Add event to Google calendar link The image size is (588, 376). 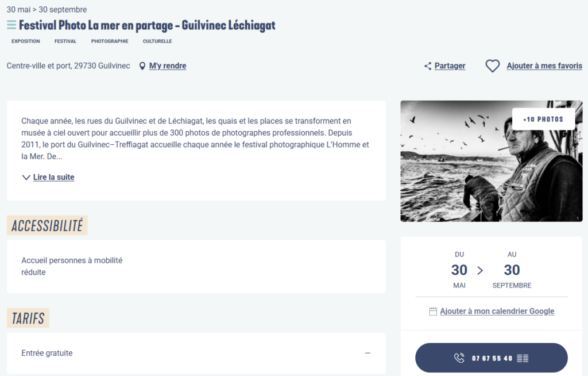[497, 312]
